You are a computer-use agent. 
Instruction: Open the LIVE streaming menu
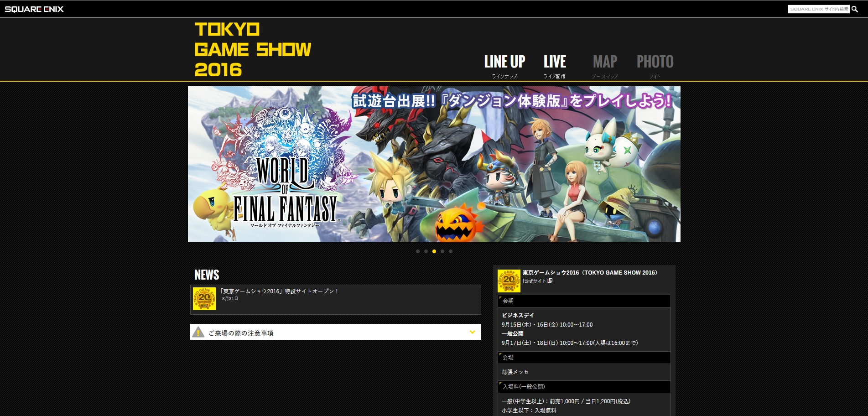(555, 66)
